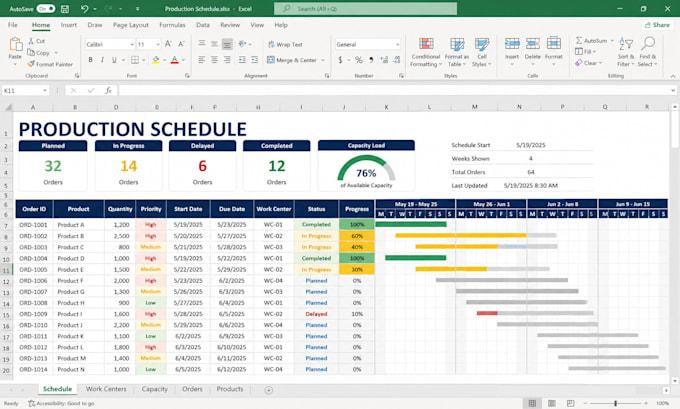Viewport: 680px width, 409px height.
Task: Click the Undo arrow icon
Action: point(85,9)
